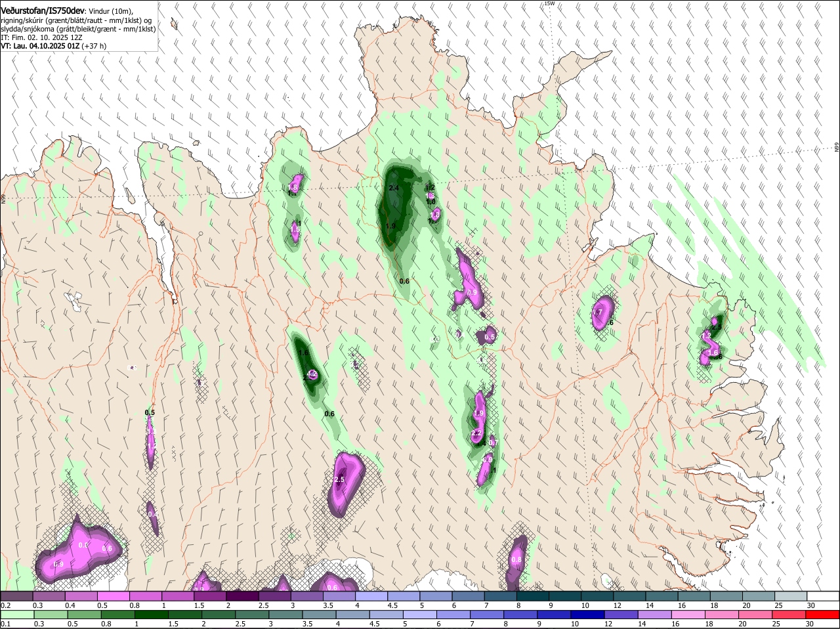Pick the darkest green 1 swatch, lower legend row
This screenshot has width=840, height=629.
pyautogui.click(x=151, y=615)
